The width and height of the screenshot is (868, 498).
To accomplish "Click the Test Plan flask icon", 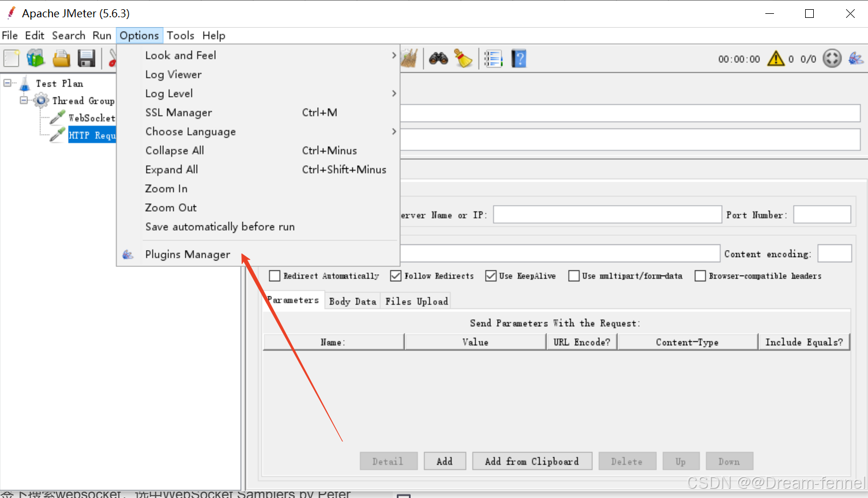I will click(25, 84).
